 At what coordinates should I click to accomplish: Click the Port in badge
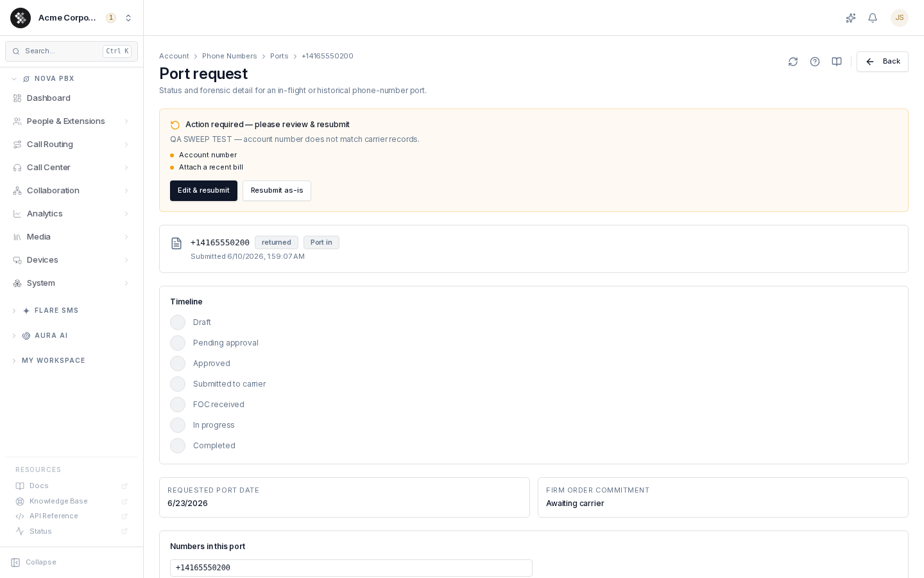coord(321,243)
